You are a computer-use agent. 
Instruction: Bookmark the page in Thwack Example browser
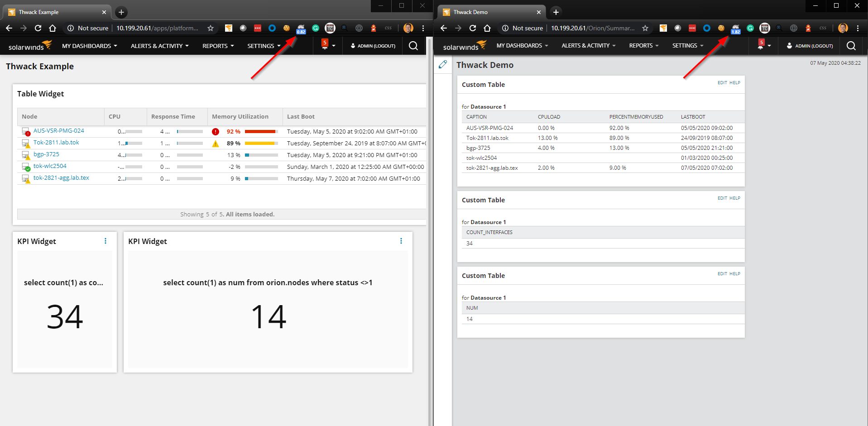211,28
